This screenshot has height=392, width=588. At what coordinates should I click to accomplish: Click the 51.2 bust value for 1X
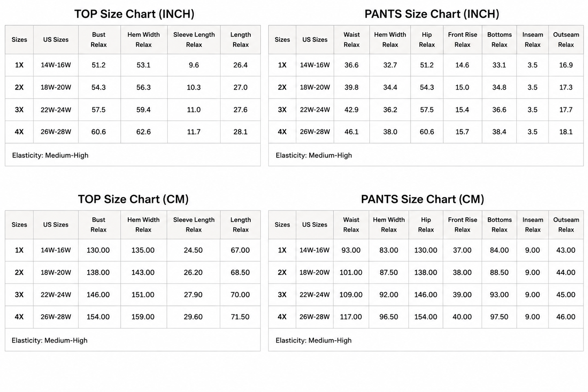point(98,65)
